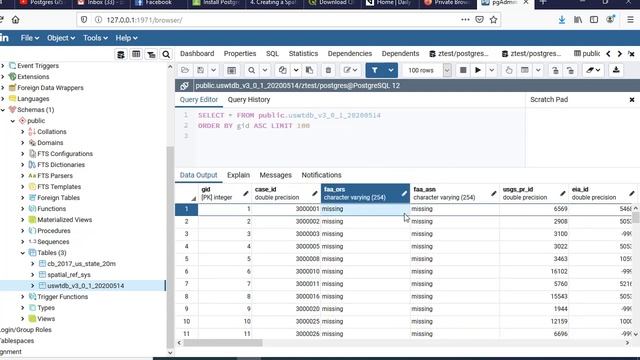Click the Query Tool icon in browser panel
The image size is (640, 360).
pyautogui.click(x=121, y=54)
